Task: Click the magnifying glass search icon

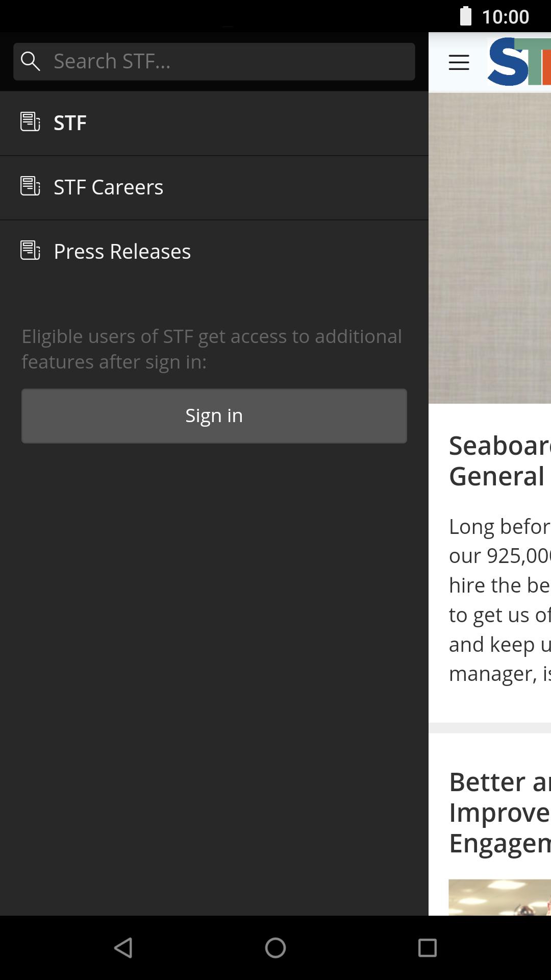Action: pyautogui.click(x=30, y=61)
